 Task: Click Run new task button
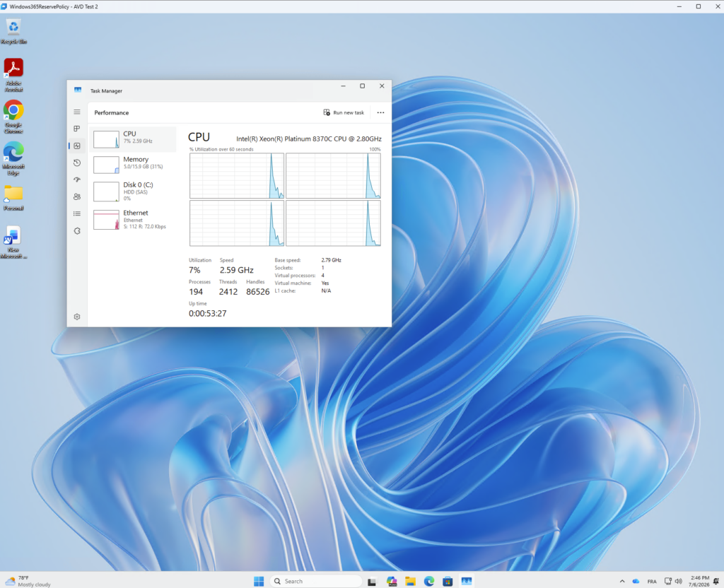tap(344, 112)
